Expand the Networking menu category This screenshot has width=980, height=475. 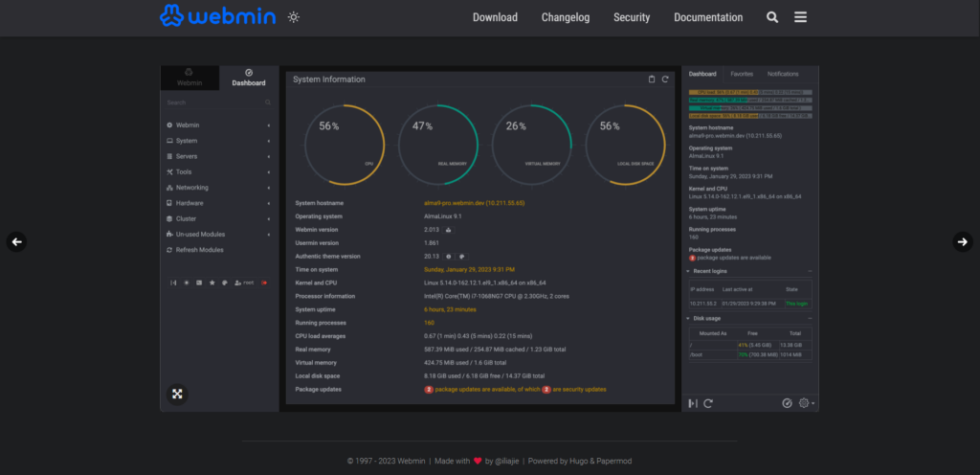coord(218,188)
